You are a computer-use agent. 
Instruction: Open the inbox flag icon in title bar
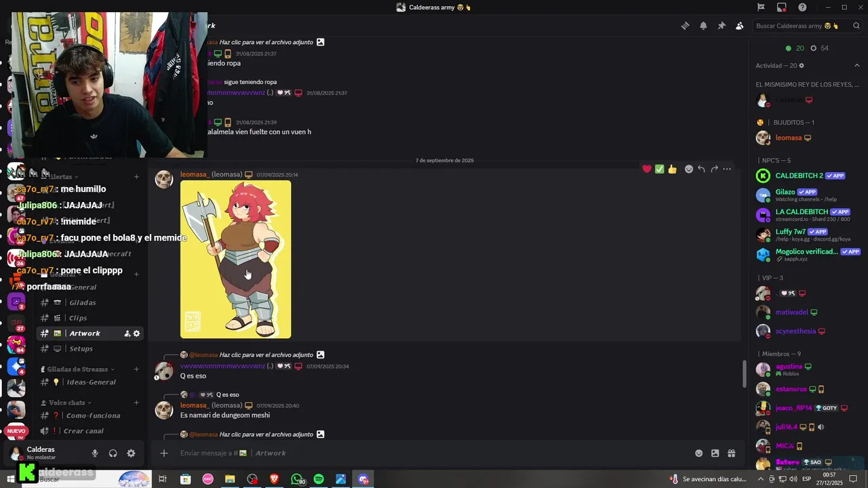(x=761, y=7)
